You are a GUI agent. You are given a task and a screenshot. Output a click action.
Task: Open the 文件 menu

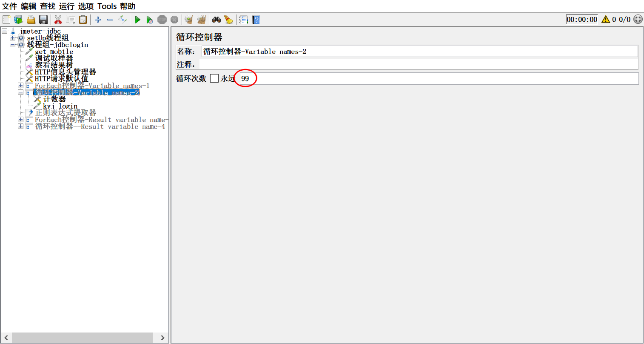point(10,6)
